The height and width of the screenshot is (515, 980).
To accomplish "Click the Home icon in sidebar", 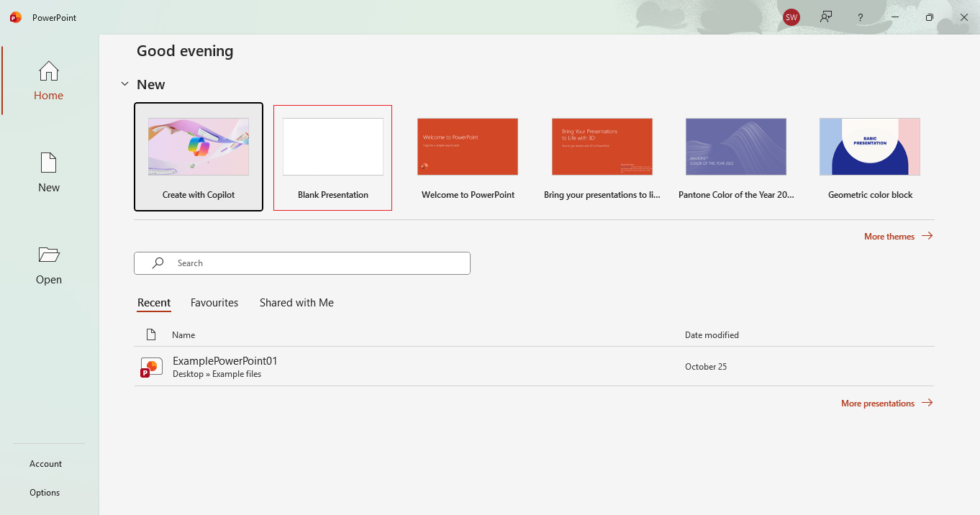I will 49,71.
